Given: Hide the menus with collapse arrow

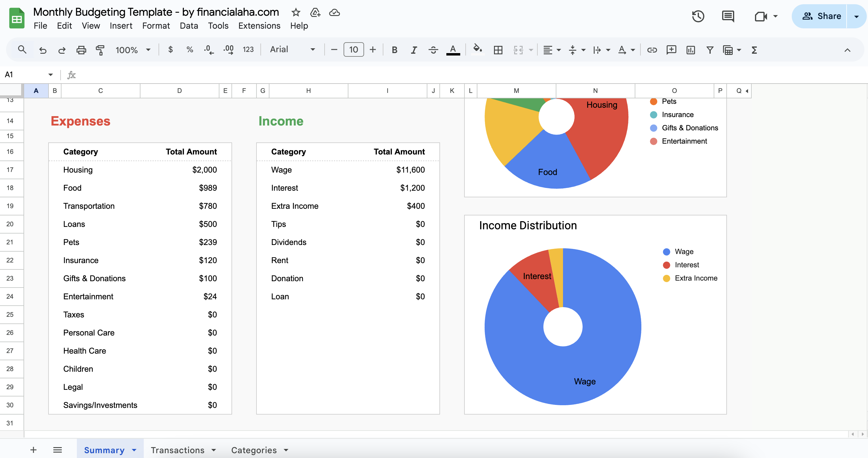Looking at the screenshot, I should click(848, 50).
